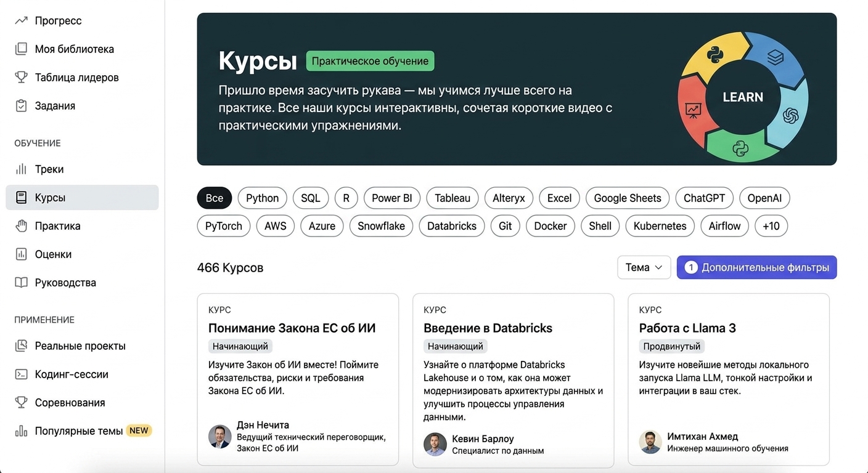Viewport: 868px width, 473px height.
Task: Click the clipboard icon beside Задания
Action: [21, 105]
